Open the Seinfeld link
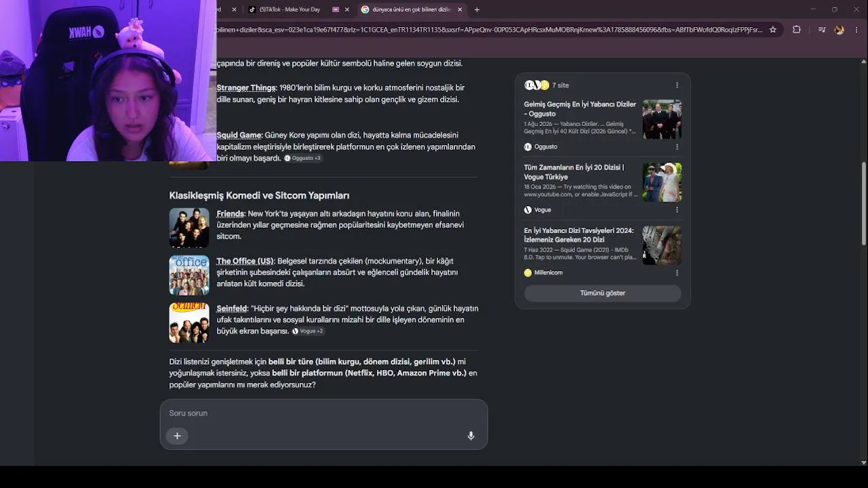Screen dimensions: 868x488 (x=232, y=309)
